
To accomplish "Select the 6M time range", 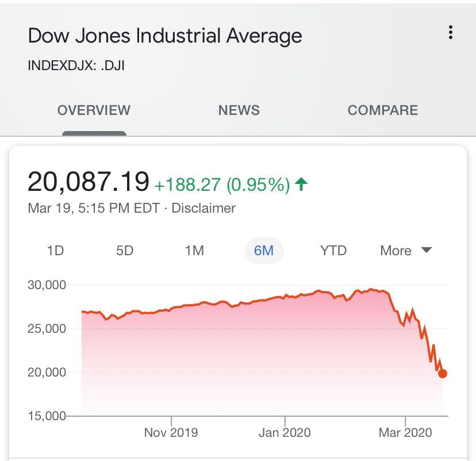I will pos(264,251).
